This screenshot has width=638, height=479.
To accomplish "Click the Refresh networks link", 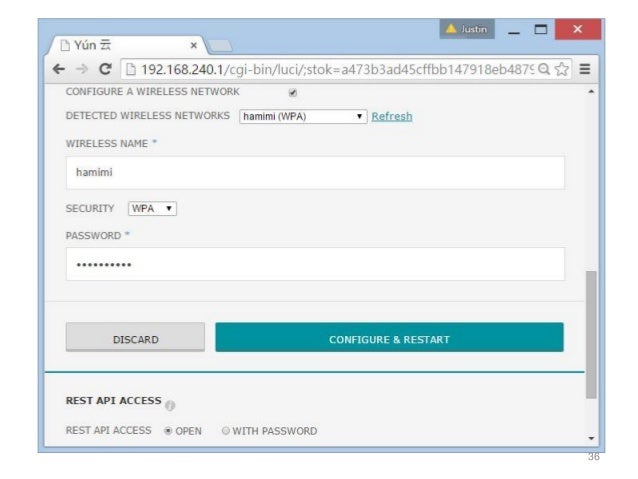I will point(392,116).
